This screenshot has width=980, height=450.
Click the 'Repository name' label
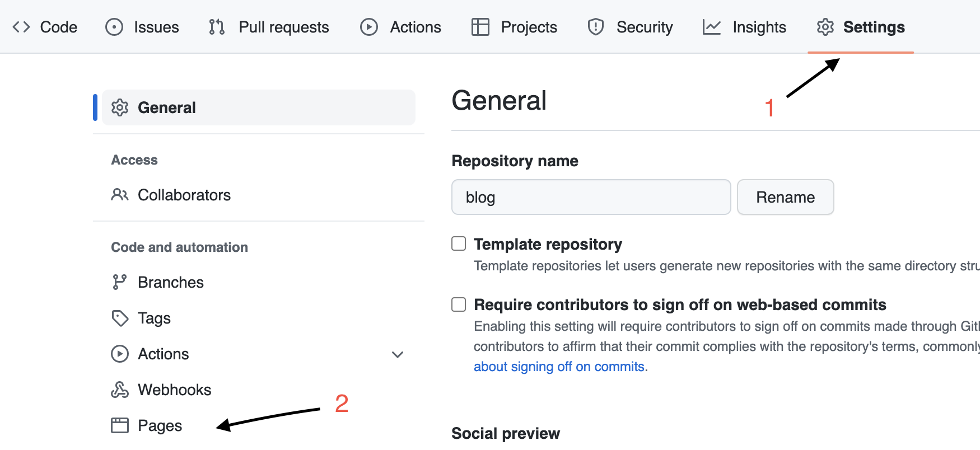pos(515,161)
